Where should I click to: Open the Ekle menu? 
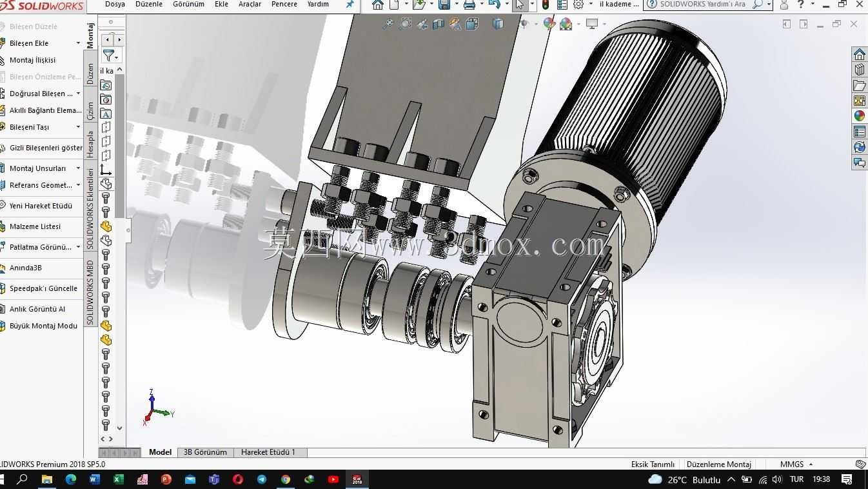pos(221,4)
